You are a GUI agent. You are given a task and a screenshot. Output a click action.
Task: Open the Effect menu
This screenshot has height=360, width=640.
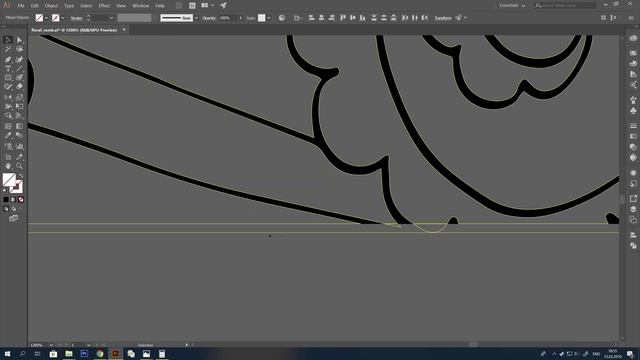pyautogui.click(x=104, y=6)
